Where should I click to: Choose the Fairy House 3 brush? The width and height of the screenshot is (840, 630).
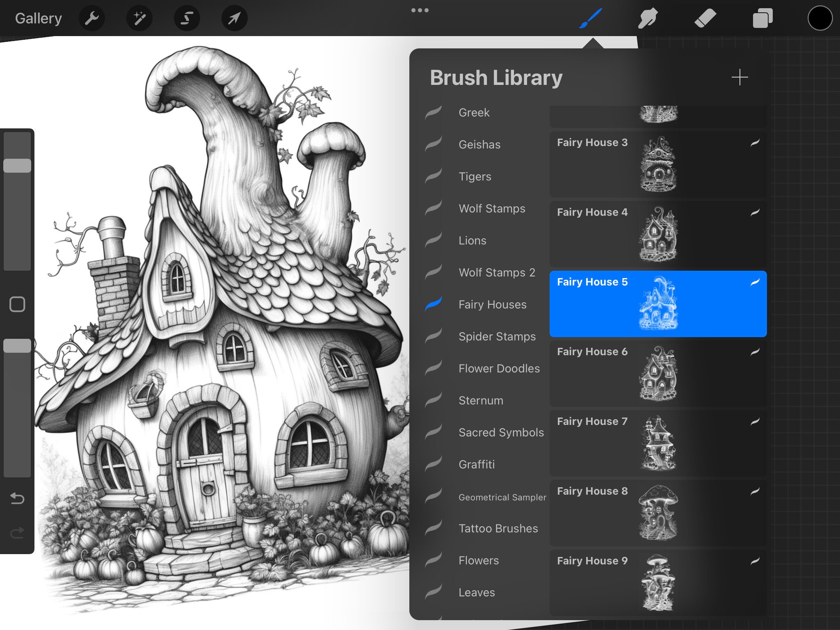pos(658,164)
